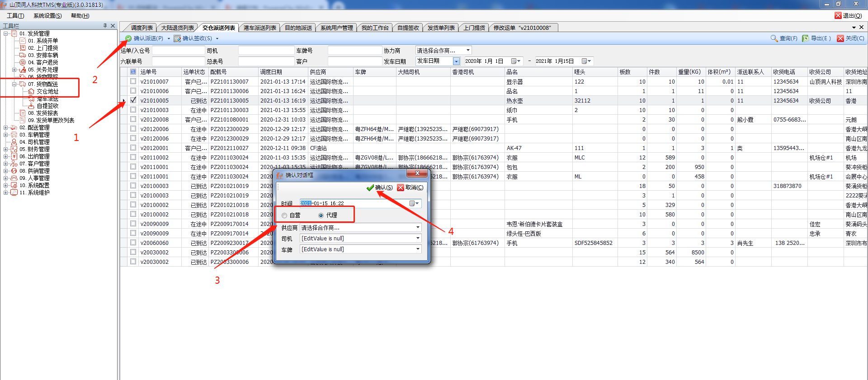Click the 运单/入仓号 input field

pyautogui.click(x=178, y=51)
